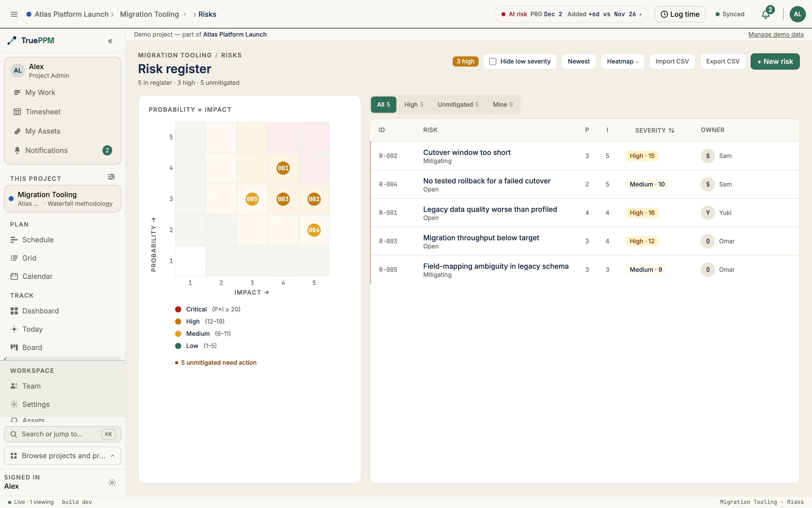812x508 pixels.
Task: Open the Heatmap view dropdown
Action: tap(622, 61)
